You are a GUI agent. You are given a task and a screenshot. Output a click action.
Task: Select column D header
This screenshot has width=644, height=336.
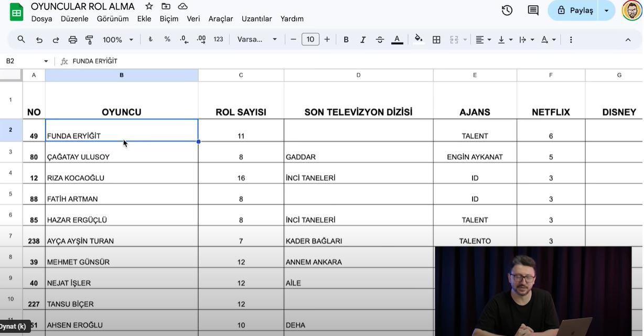359,75
